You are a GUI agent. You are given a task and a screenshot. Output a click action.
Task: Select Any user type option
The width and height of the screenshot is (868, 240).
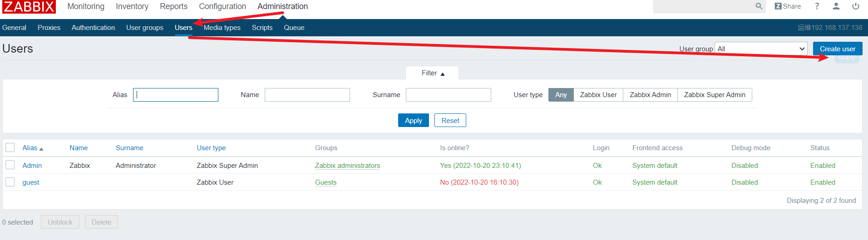coord(561,95)
